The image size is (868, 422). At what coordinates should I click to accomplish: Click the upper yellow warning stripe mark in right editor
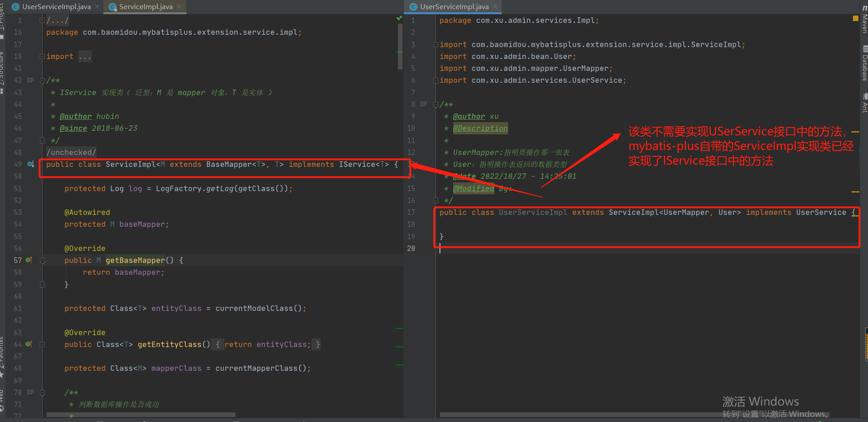[856, 132]
